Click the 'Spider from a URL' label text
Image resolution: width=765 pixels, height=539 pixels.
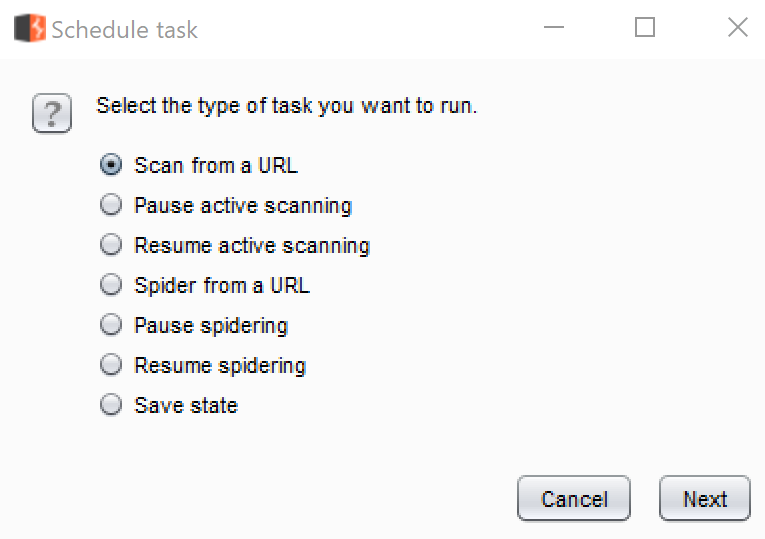click(222, 285)
